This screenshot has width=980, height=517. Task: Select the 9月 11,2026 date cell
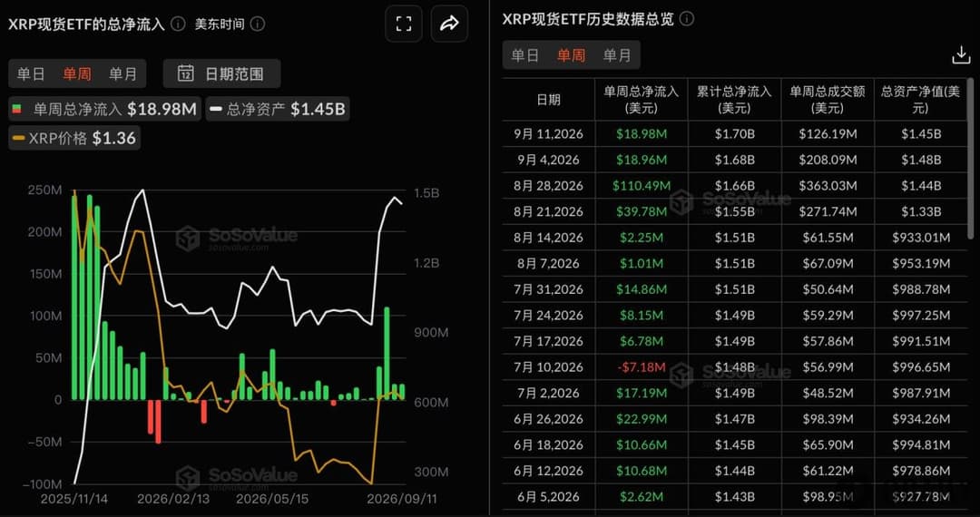pos(549,133)
